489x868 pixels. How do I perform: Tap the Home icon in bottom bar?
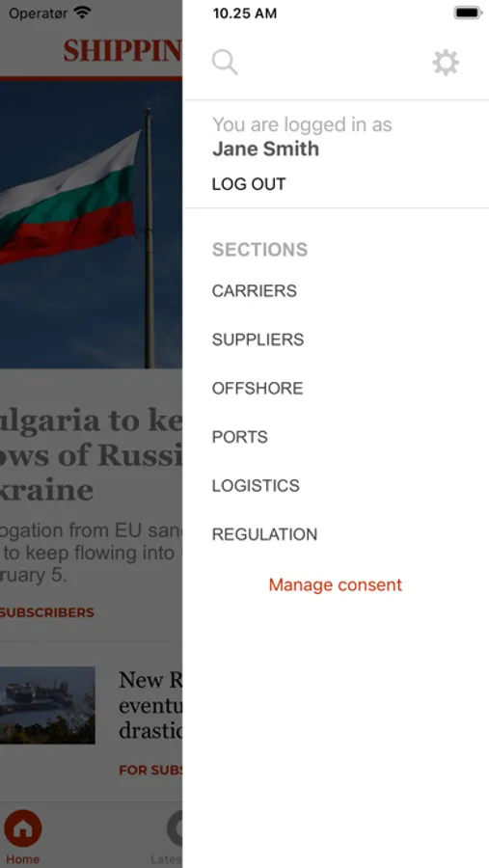(x=23, y=828)
